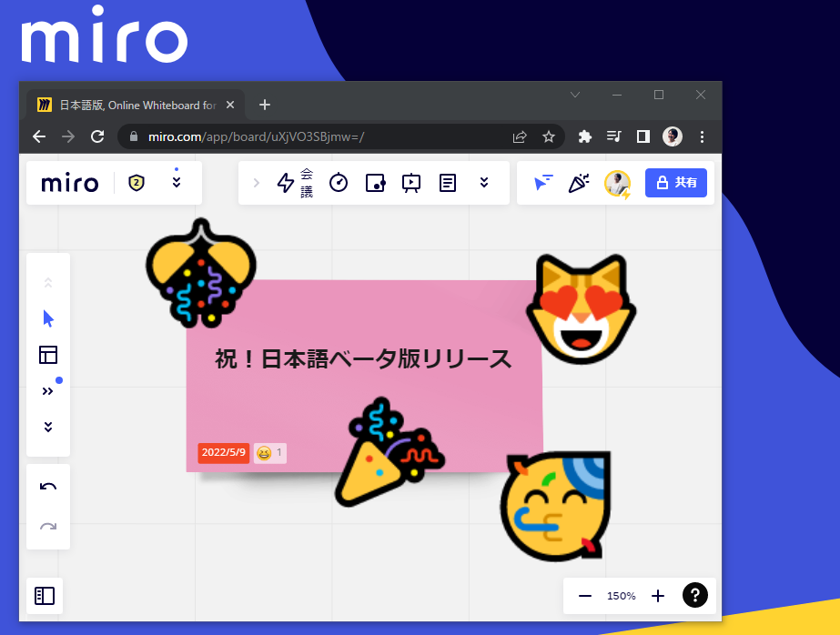The width and height of the screenshot is (840, 635).
Task: Go forward in the browser
Action: coord(68,136)
